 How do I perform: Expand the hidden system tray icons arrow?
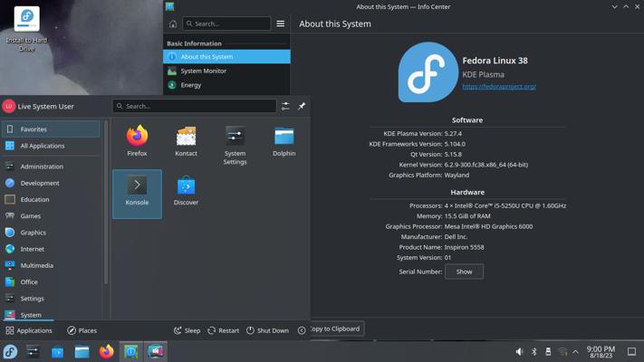575,351
